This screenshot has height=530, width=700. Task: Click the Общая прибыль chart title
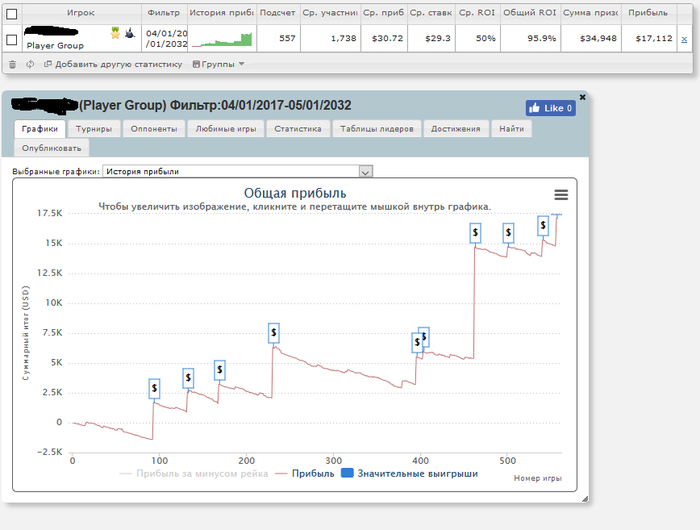pyautogui.click(x=295, y=193)
